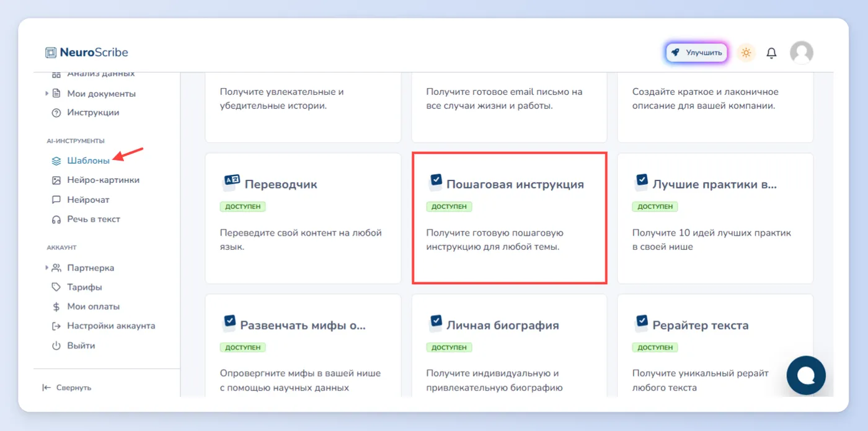The width and height of the screenshot is (868, 431).
Task: Toggle the sun theme icon
Action: pyautogui.click(x=746, y=53)
